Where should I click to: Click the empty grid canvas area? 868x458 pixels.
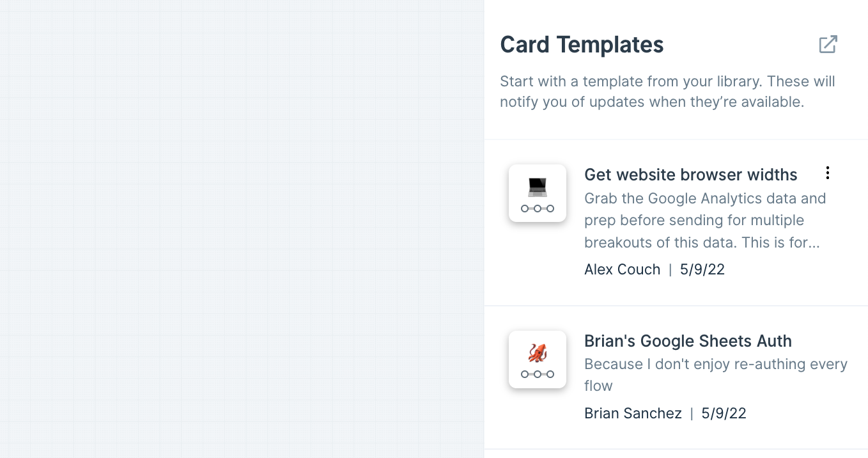click(242, 229)
